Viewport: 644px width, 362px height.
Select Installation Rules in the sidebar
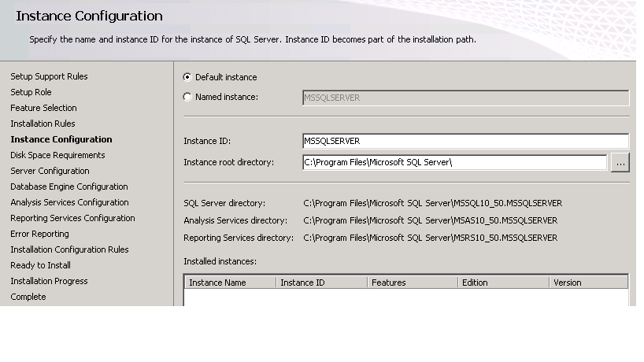(43, 124)
